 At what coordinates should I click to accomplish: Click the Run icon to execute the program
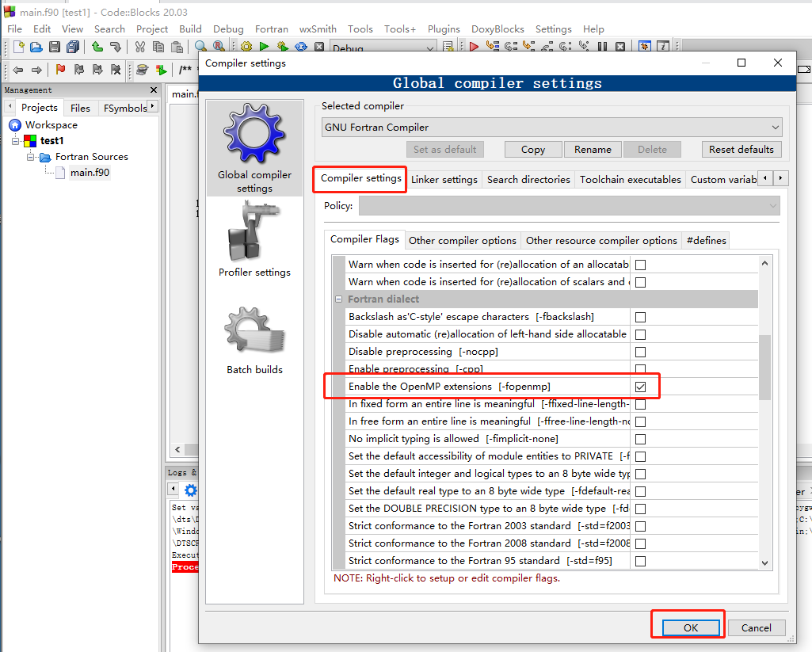265,46
